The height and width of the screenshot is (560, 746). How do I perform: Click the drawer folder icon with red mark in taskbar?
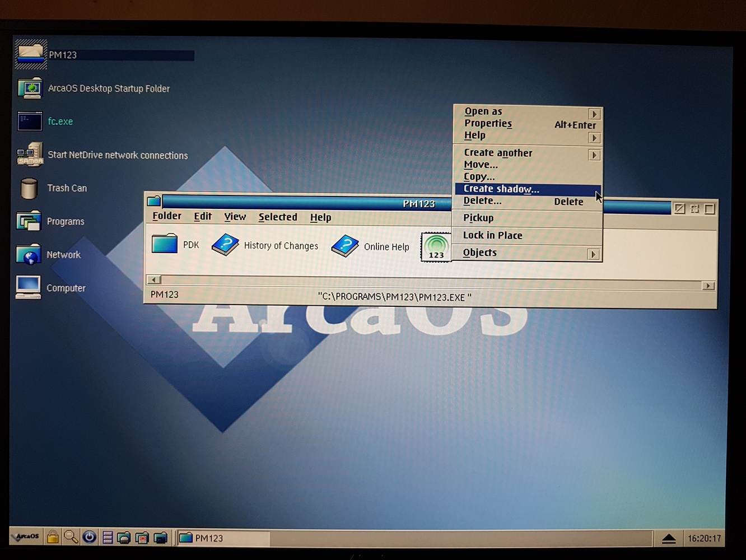[x=142, y=538]
